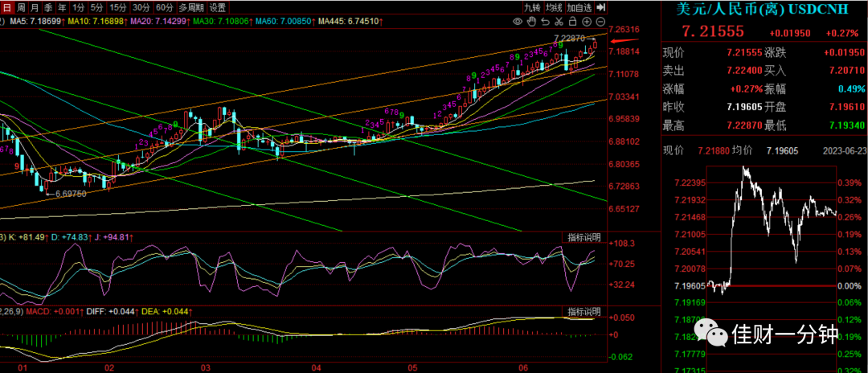868x373 pixels.
Task: Zoom in with the plus circle icon
Action: (x=588, y=22)
